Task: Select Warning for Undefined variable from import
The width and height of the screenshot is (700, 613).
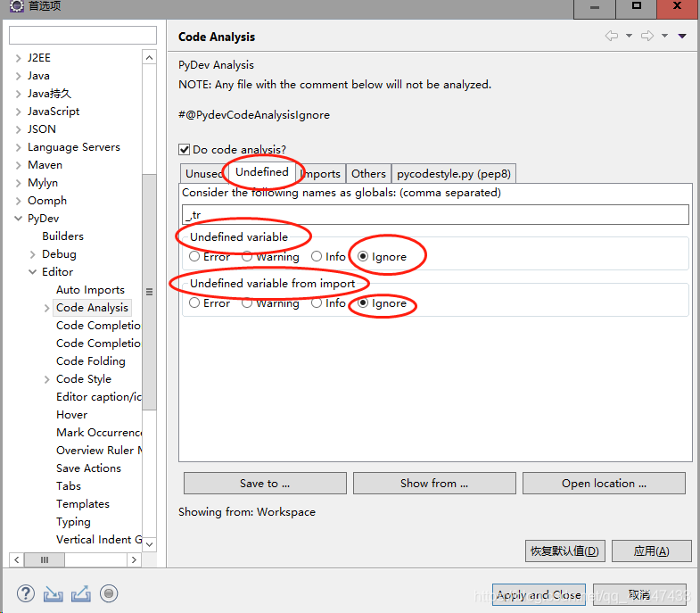Action: pyautogui.click(x=247, y=302)
